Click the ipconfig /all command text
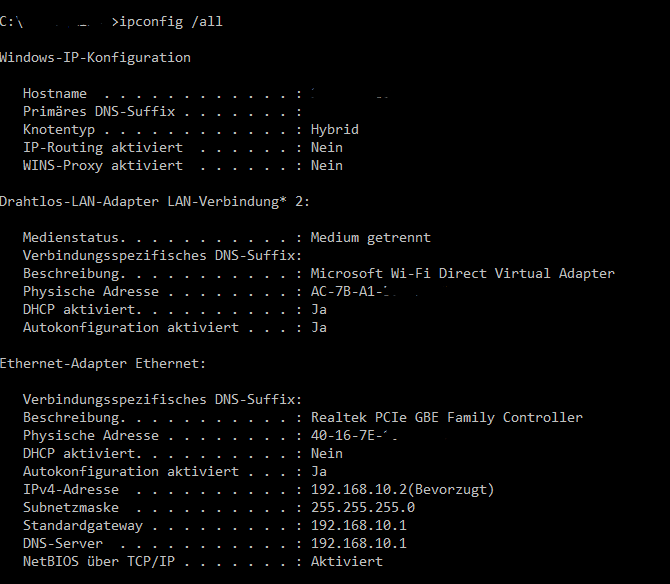Screen dimensions: 670x584 [171, 22]
